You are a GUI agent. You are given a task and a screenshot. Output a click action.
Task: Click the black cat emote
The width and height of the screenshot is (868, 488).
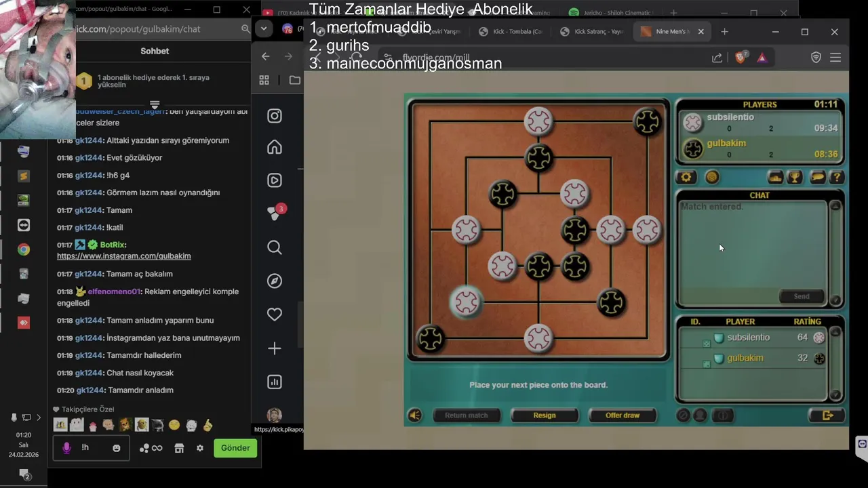pyautogui.click(x=157, y=425)
